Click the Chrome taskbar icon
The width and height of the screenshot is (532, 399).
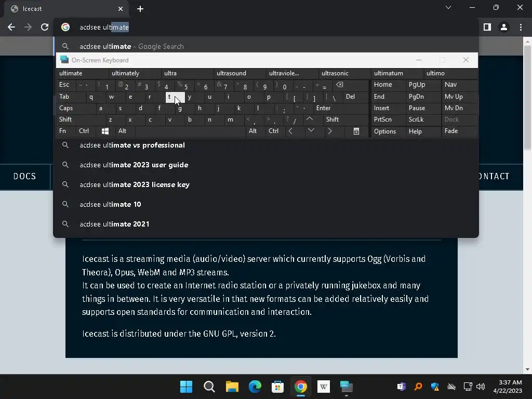pos(301,387)
